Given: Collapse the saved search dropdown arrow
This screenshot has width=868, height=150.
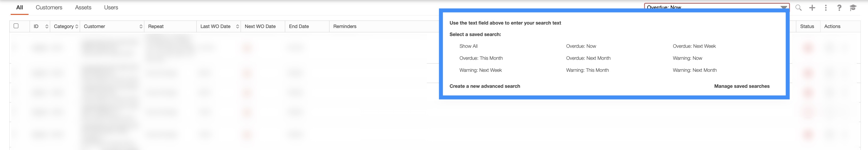Looking at the screenshot, I should tap(784, 7).
